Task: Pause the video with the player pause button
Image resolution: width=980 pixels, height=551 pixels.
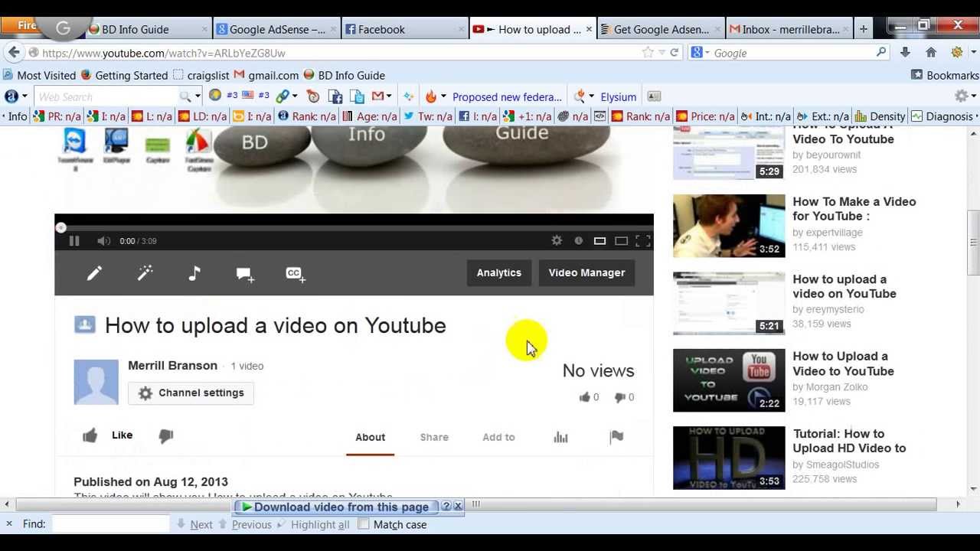Action: [x=74, y=241]
